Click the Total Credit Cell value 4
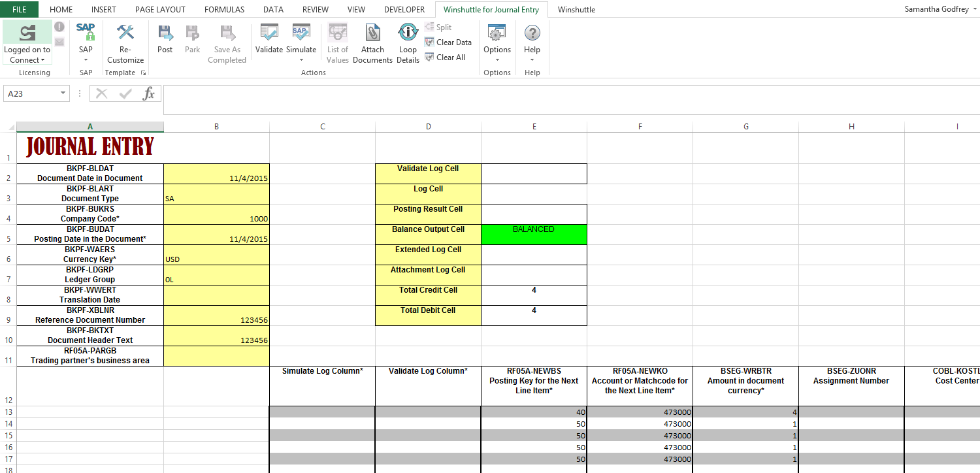The height and width of the screenshot is (473, 980). (x=534, y=295)
